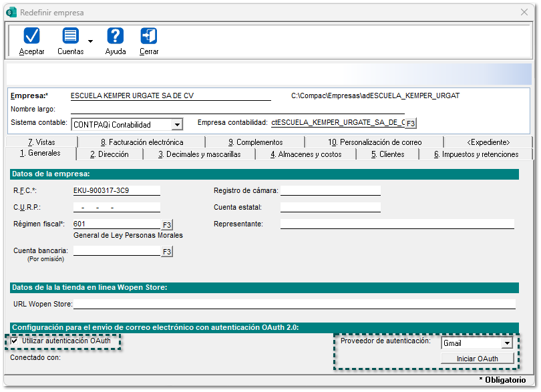The height and width of the screenshot is (392, 541).
Task: Go to the Dirección tab
Action: pos(109,154)
